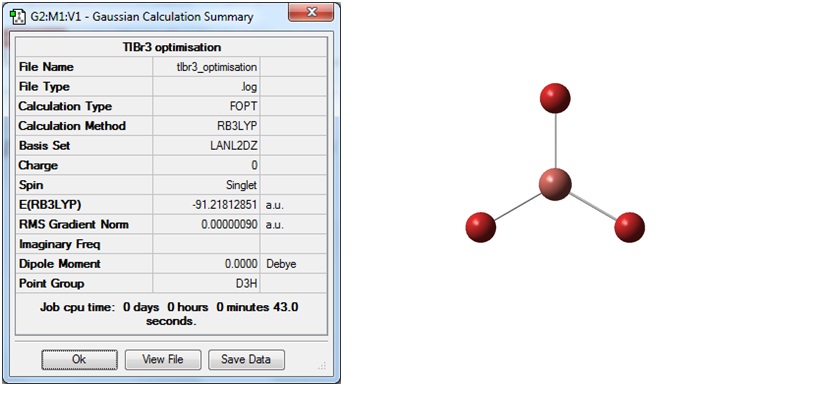Click the 'Dipole Moment' label
Viewport: 817px width, 396px height.
tap(59, 264)
